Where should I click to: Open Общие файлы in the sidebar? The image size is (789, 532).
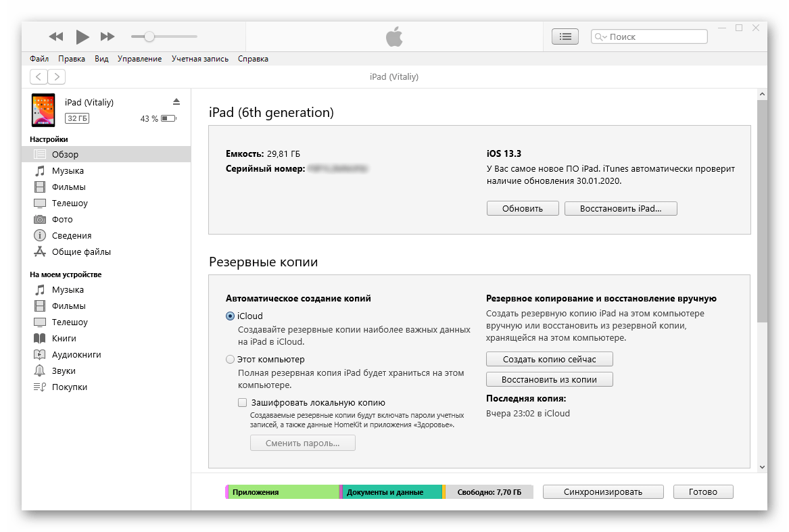[81, 252]
